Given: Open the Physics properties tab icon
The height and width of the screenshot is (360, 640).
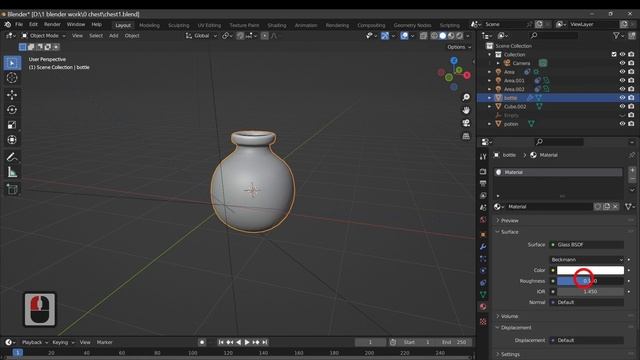Looking at the screenshot, I should (x=483, y=271).
